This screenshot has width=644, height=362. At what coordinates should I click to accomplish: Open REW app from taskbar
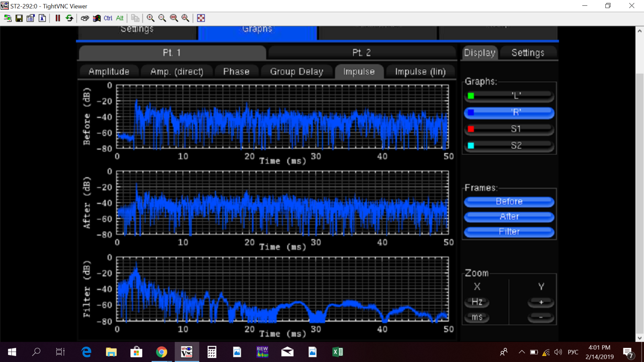pyautogui.click(x=262, y=352)
